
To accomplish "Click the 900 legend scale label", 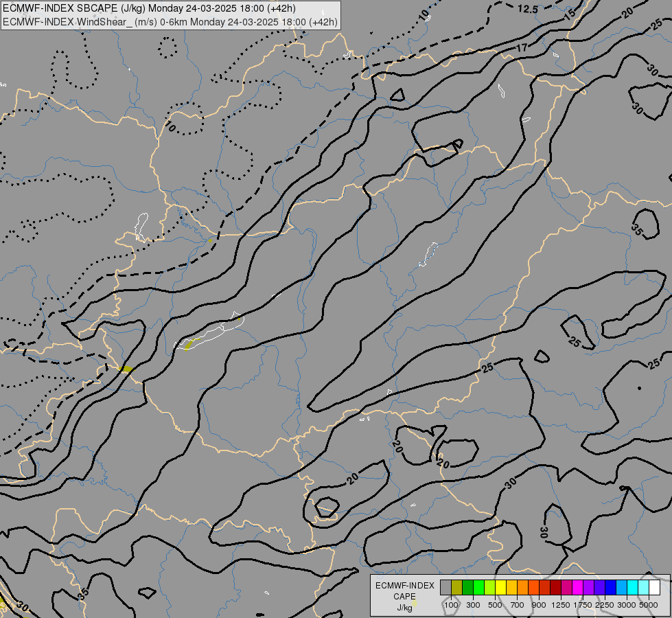I will point(539,605).
